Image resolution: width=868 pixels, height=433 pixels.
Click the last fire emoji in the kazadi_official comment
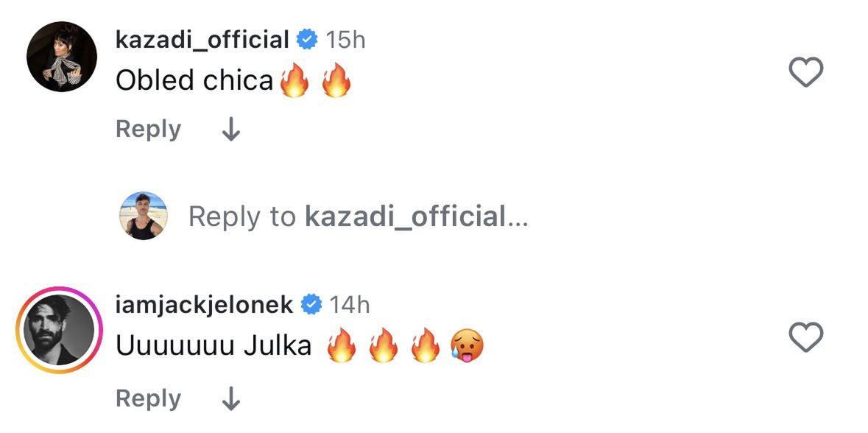pyautogui.click(x=336, y=81)
